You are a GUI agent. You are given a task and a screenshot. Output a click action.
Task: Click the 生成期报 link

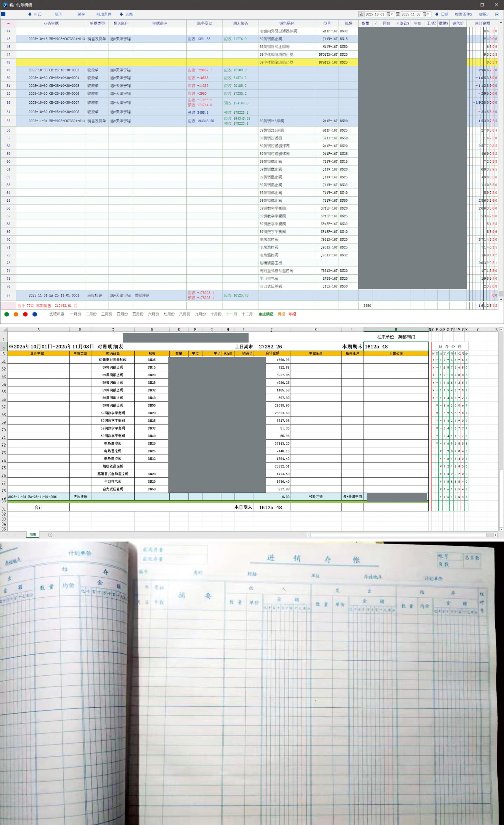(x=266, y=314)
